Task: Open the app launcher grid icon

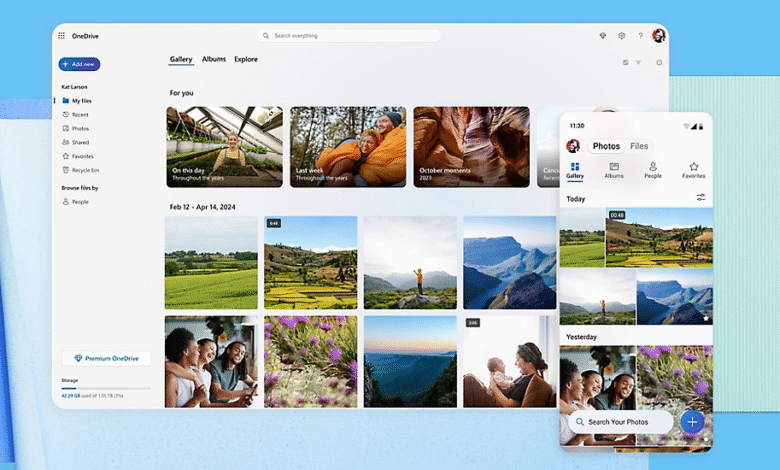Action: pos(61,36)
